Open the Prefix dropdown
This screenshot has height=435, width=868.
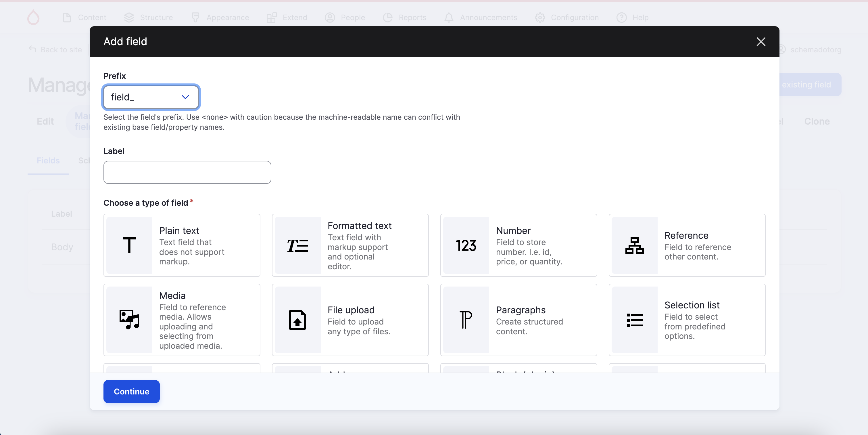click(151, 97)
